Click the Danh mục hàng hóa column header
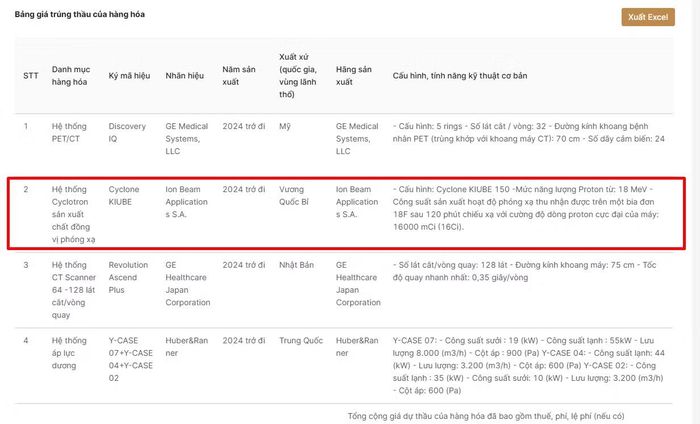 coord(71,76)
